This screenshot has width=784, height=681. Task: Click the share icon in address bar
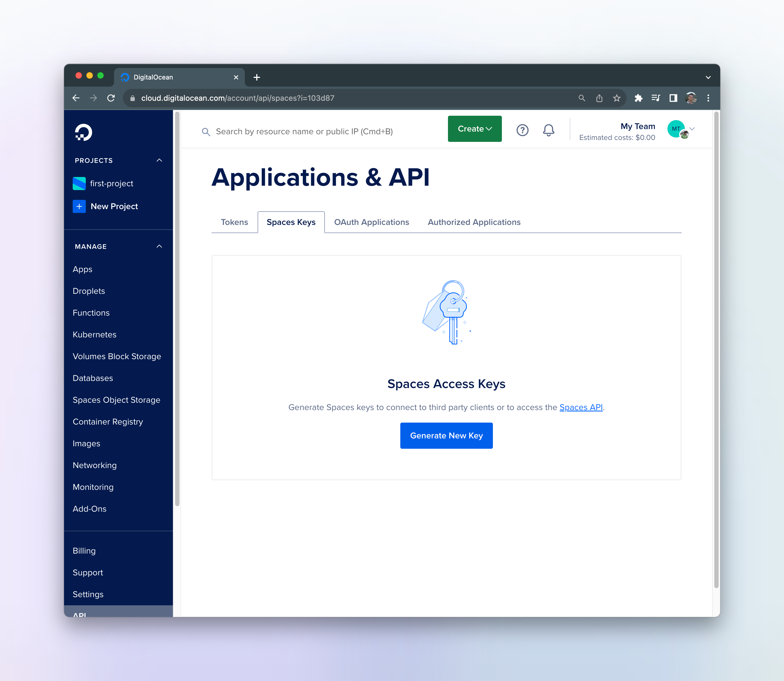[599, 98]
